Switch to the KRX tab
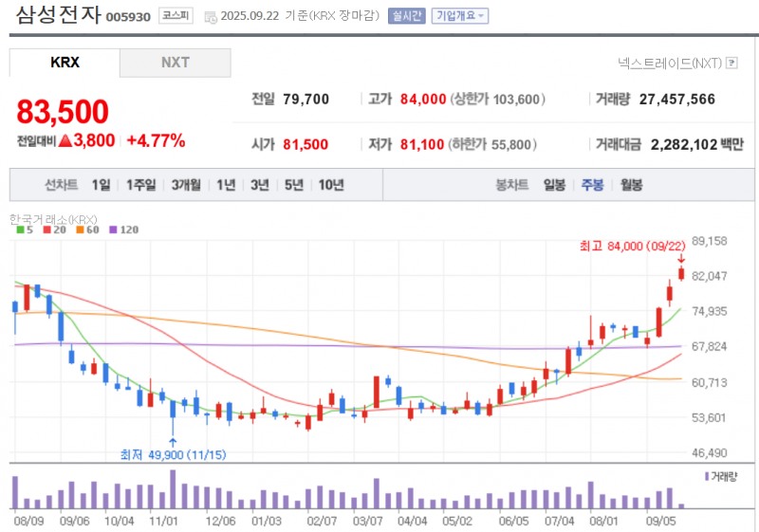This screenshot has width=759, height=532. coord(65,63)
